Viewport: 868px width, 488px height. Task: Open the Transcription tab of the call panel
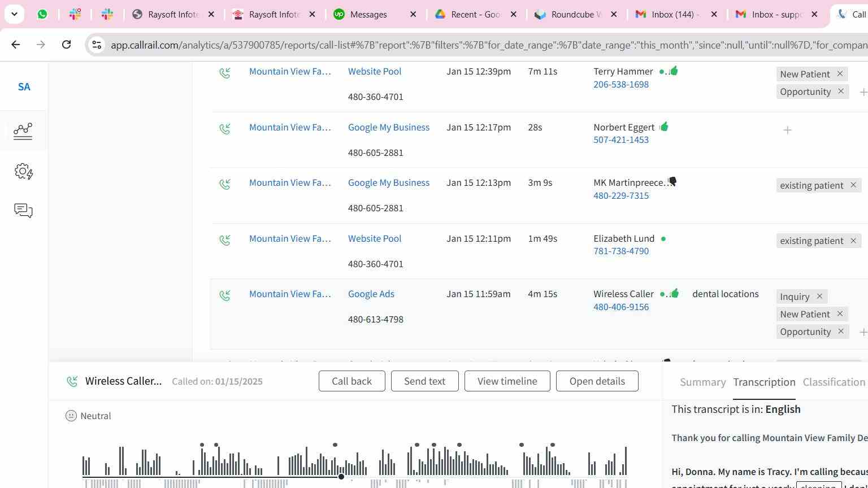point(764,382)
